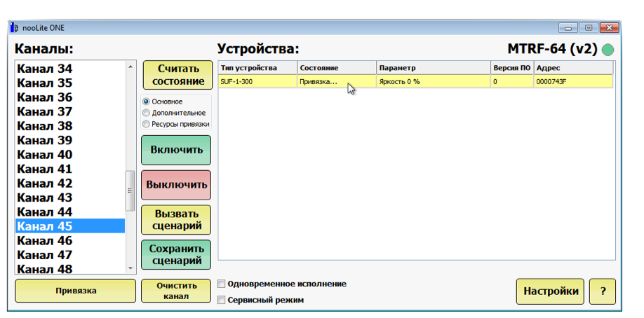Sort by Состояние column header

pyautogui.click(x=337, y=68)
